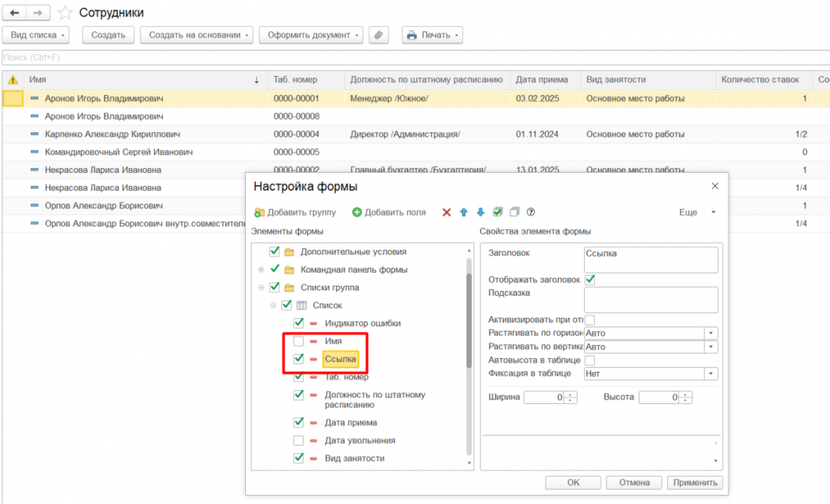830x504 pixels.
Task: Click the Список table icon in the tree
Action: tap(302, 306)
